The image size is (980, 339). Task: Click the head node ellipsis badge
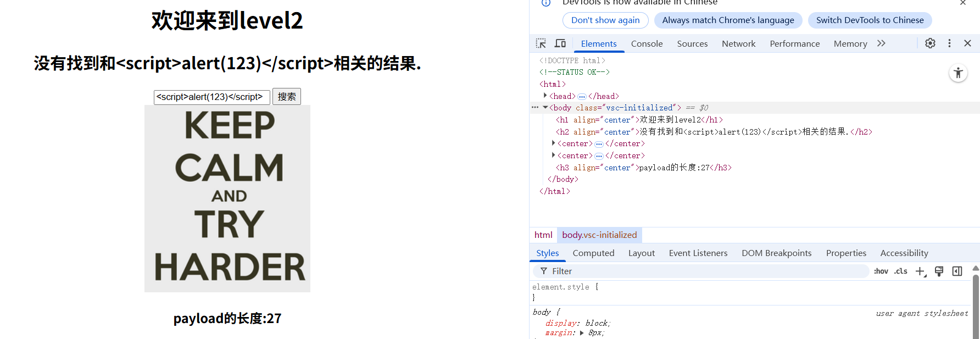click(x=582, y=96)
